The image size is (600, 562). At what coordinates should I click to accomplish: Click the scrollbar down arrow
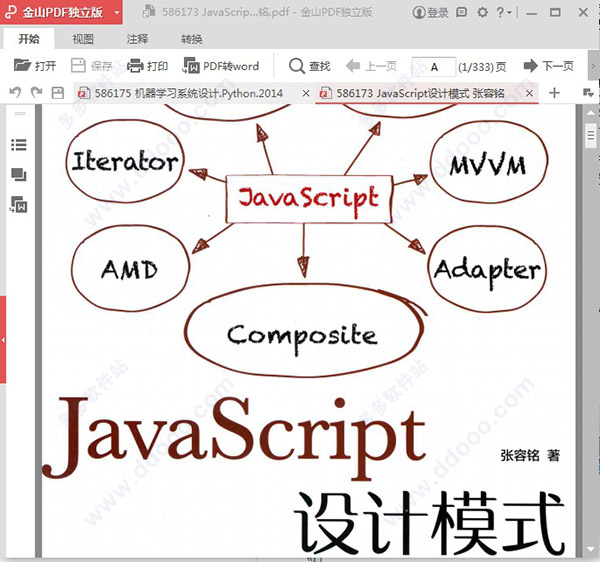591,549
